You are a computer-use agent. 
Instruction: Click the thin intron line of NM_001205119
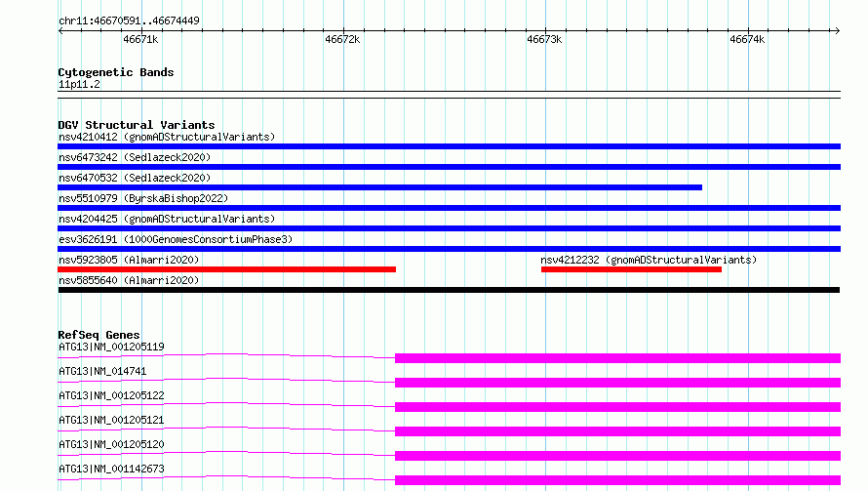click(x=227, y=354)
